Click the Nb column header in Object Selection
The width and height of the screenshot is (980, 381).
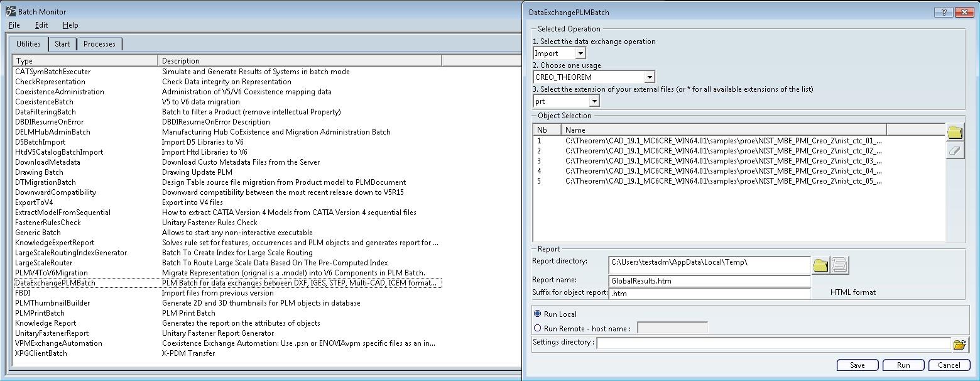[547, 130]
